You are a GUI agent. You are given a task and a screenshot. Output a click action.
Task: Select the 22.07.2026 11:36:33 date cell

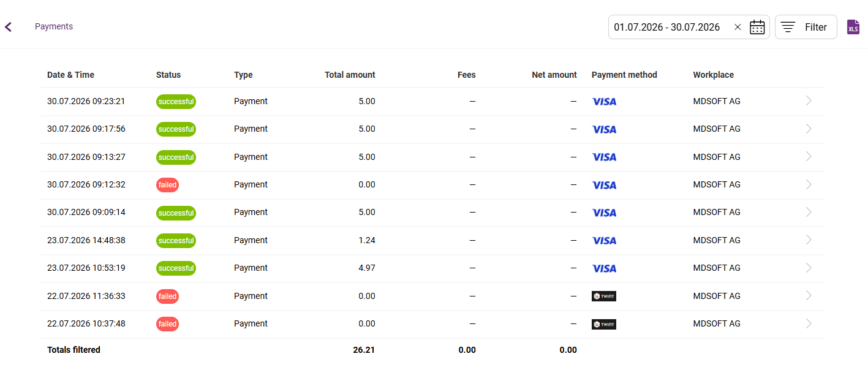[x=86, y=296]
